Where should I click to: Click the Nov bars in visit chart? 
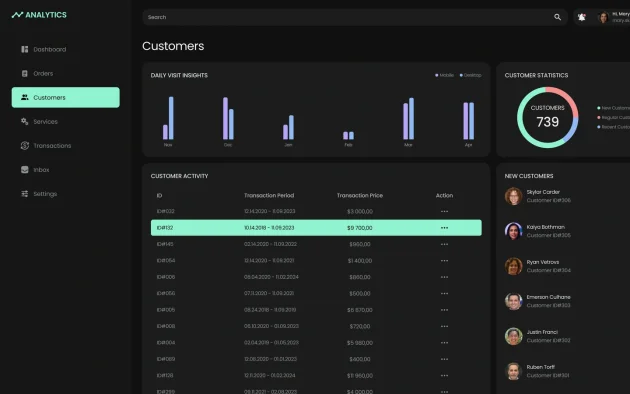(168, 118)
